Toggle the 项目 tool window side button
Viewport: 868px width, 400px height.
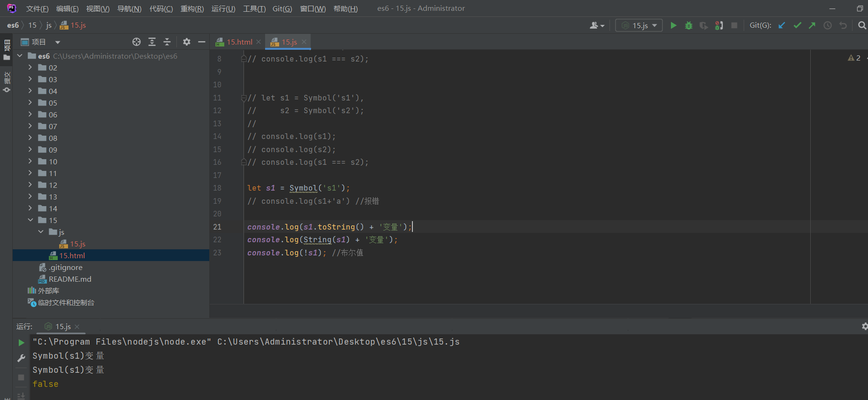pos(7,50)
